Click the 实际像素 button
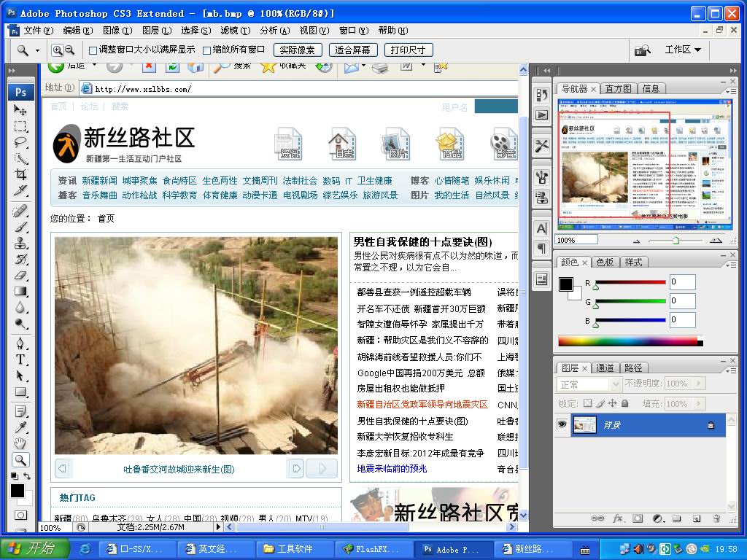Image resolution: width=747 pixels, height=560 pixels. click(x=297, y=50)
